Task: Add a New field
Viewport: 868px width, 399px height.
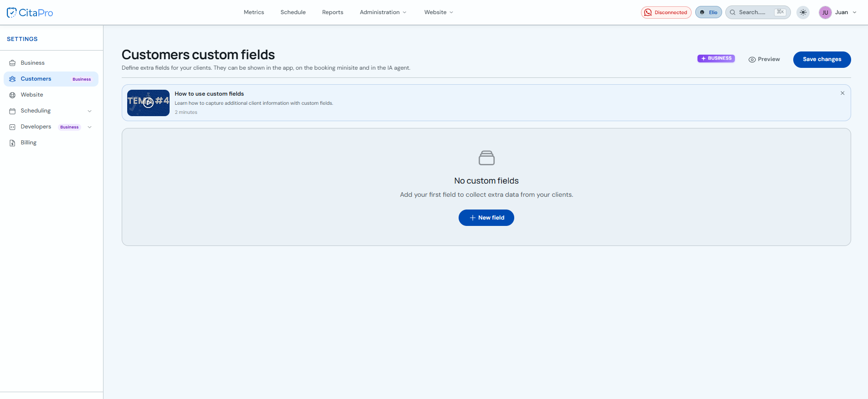Action: [x=486, y=218]
